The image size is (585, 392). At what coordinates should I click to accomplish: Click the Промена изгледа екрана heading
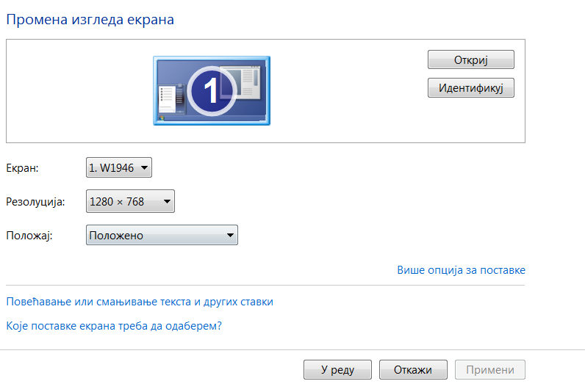[x=90, y=20]
